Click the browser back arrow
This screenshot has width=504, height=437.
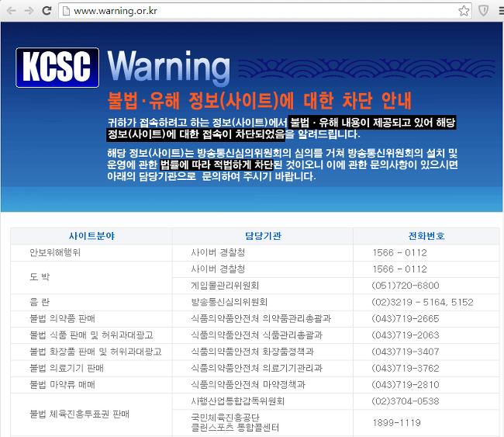pos(12,11)
